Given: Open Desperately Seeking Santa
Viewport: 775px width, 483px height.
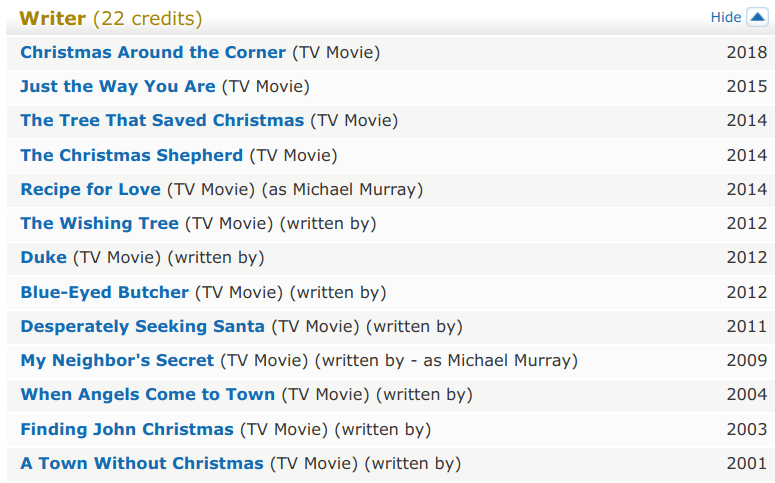Looking at the screenshot, I should [x=142, y=326].
